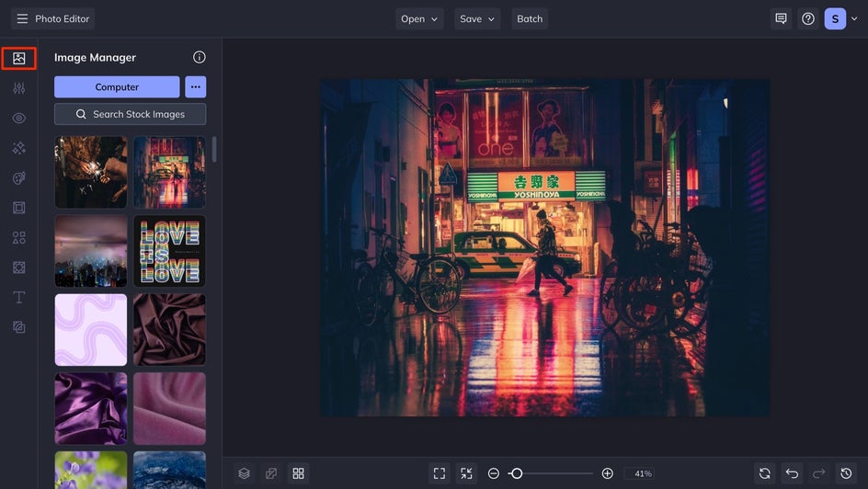Select the lavender wavy pattern thumbnail
The height and width of the screenshot is (489, 868).
91,330
